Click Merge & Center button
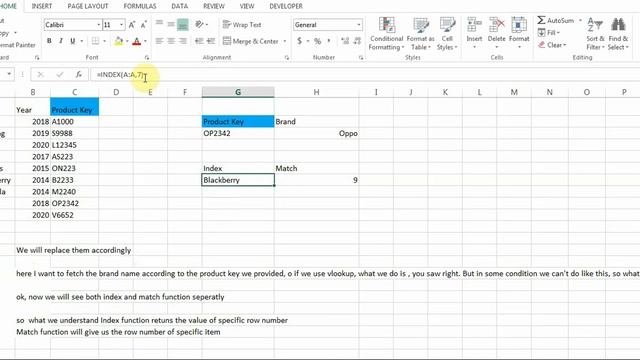Viewport: 640px width, 360px height. pos(251,41)
